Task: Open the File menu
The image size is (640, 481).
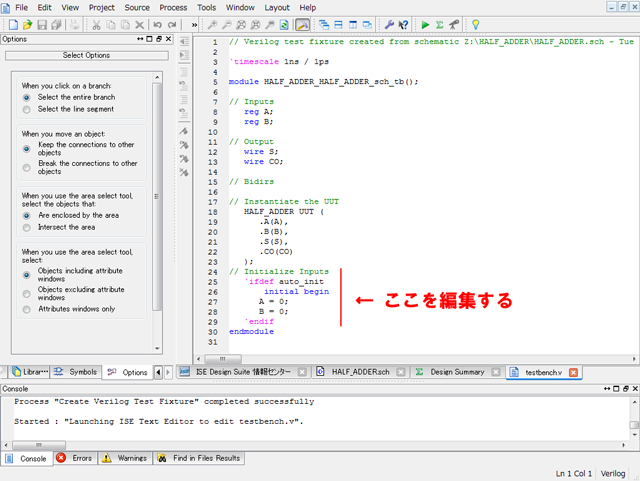Action: (x=22, y=8)
